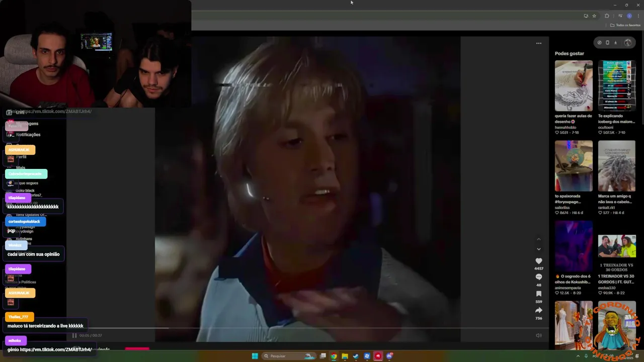Click the tiktok link in mihoku's chat message
The height and width of the screenshot is (362, 644).
[x=56, y=349]
